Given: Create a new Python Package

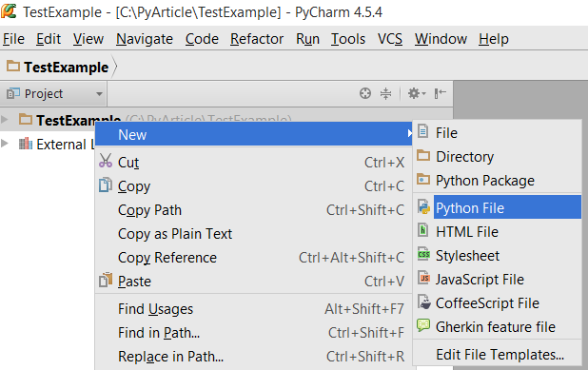Looking at the screenshot, I should coord(498,181).
